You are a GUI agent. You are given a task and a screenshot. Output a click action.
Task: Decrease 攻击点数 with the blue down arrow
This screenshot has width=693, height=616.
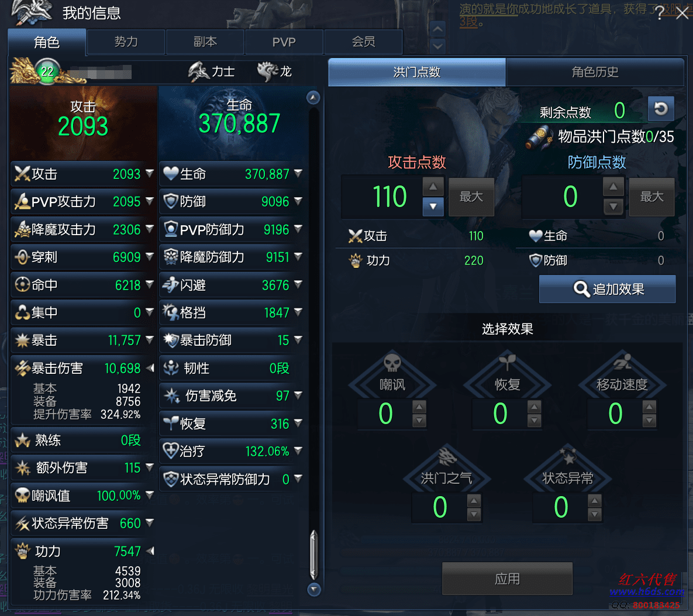click(x=433, y=207)
